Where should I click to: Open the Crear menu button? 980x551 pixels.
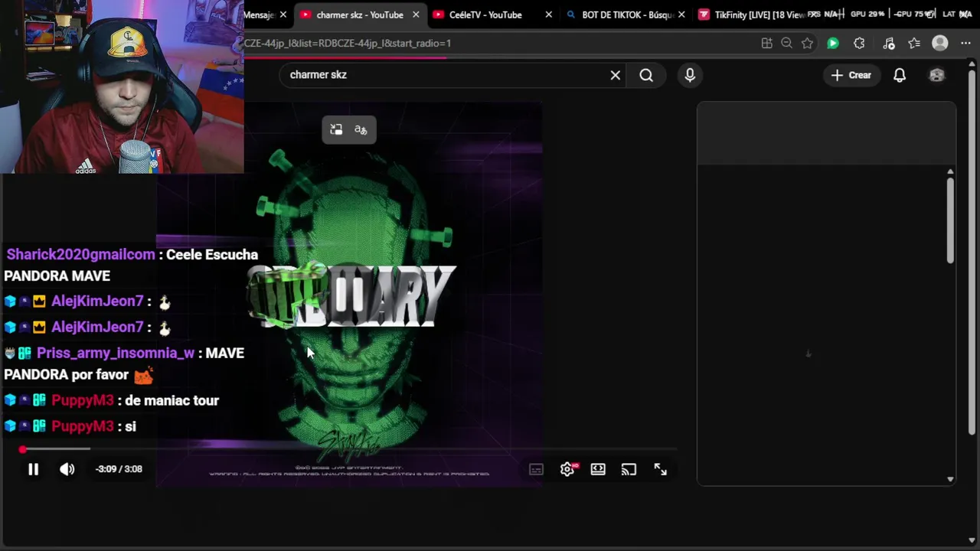coord(851,75)
